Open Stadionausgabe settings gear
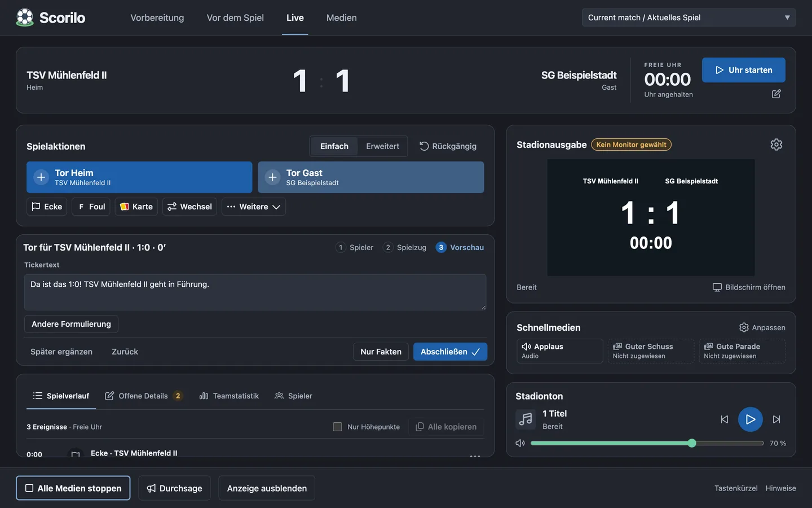 [x=776, y=144]
